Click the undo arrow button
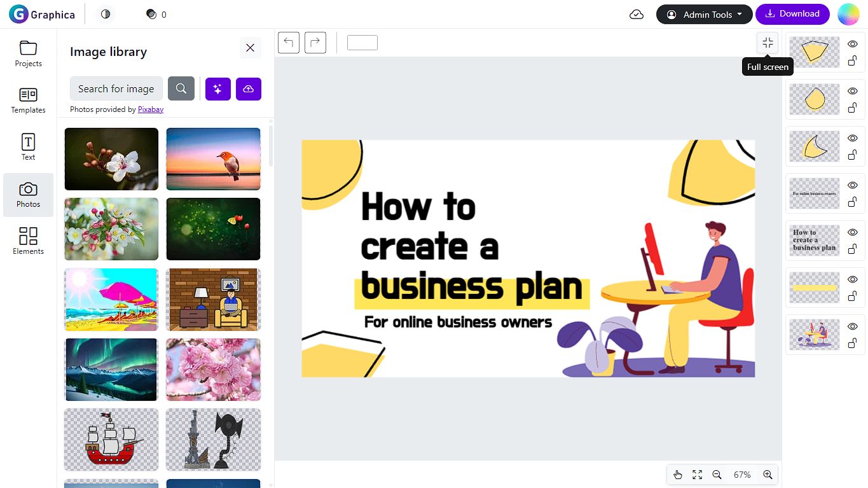Screen dimensions: 868x488 click(x=289, y=43)
